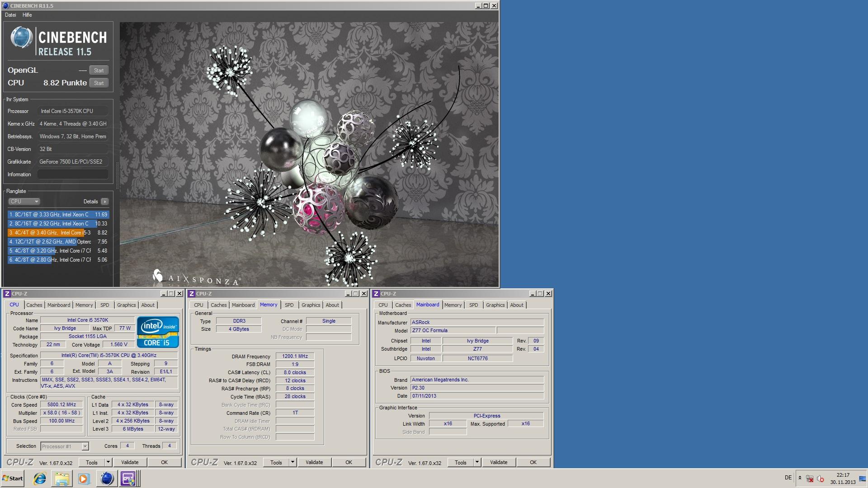Switch to Caches tab in first CPU-Z
This screenshot has height=488, width=868.
pos(34,305)
